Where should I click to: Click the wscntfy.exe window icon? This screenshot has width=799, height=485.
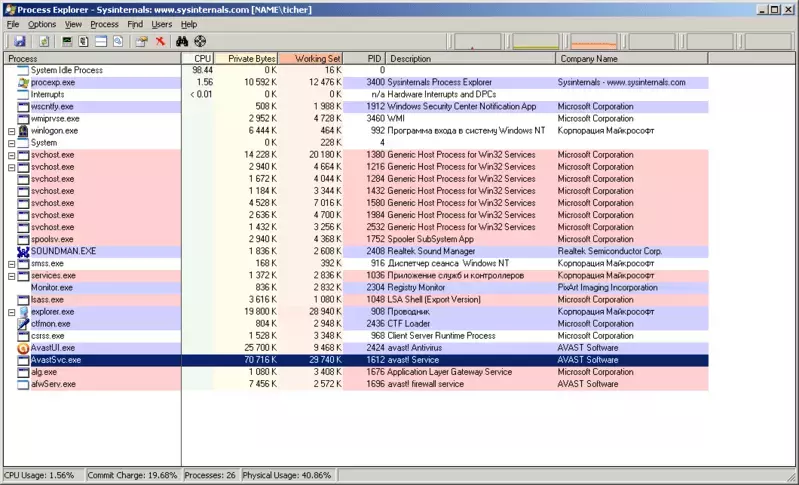pos(23,107)
